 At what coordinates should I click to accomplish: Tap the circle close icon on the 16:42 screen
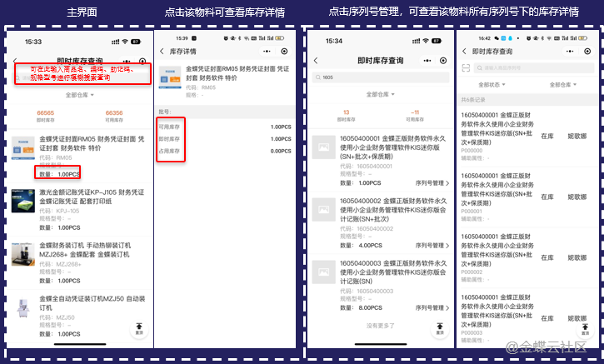pyautogui.click(x=587, y=52)
